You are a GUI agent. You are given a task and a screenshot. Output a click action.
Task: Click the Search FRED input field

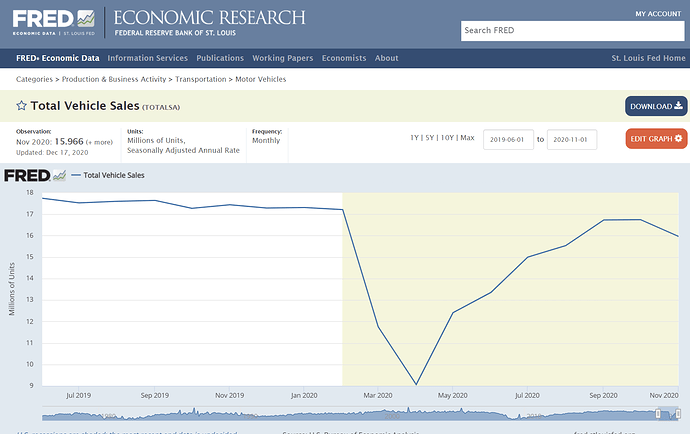[x=573, y=30]
